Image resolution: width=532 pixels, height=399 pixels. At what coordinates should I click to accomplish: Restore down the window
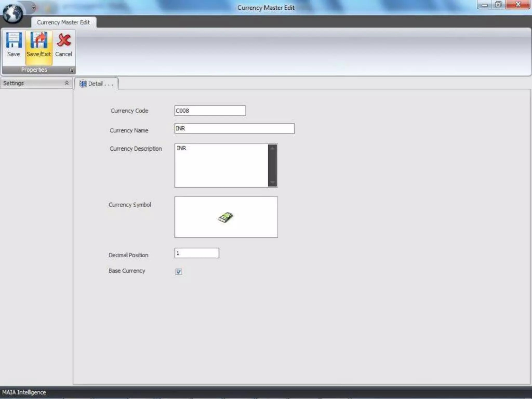pos(498,5)
